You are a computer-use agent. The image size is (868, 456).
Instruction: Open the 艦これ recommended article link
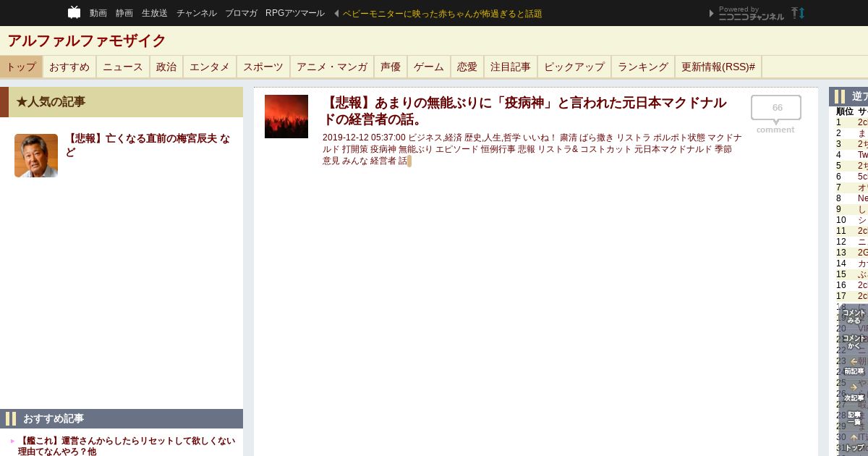(x=127, y=446)
